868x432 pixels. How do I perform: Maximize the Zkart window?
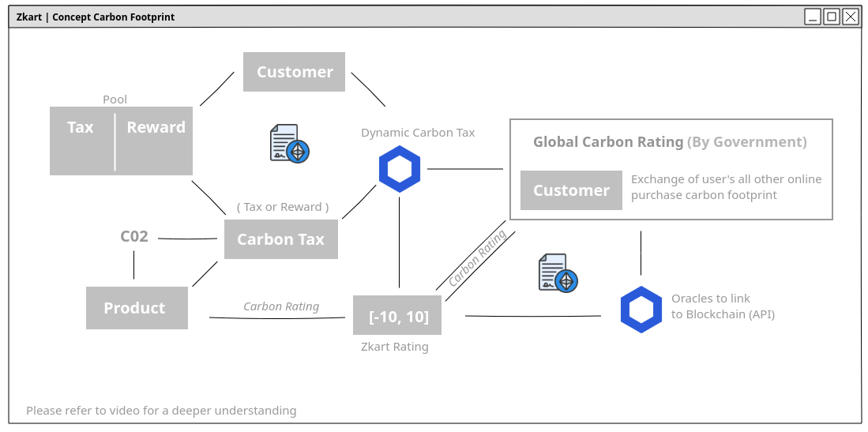tap(831, 17)
